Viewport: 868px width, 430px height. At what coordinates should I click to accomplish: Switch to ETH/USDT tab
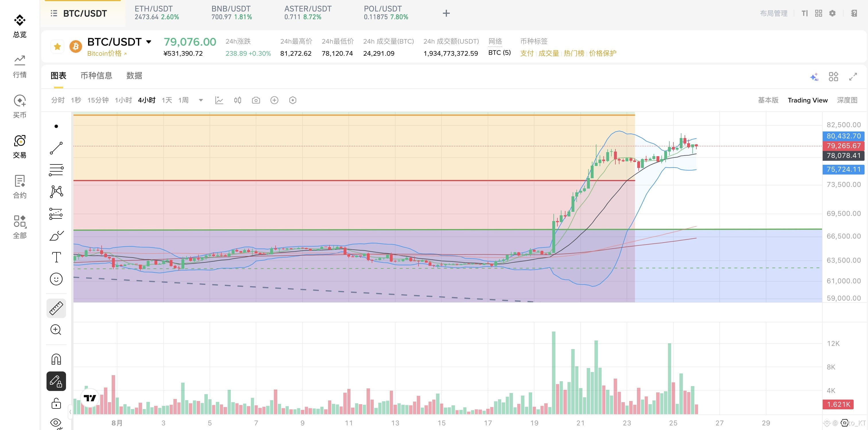tap(157, 13)
